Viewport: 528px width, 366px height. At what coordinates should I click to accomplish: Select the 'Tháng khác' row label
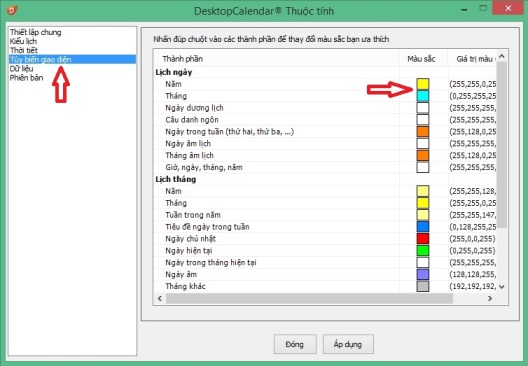point(185,286)
